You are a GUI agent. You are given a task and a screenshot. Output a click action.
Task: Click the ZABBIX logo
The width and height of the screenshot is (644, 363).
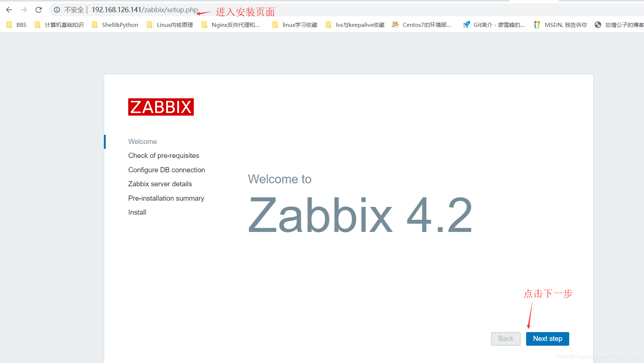click(x=161, y=107)
